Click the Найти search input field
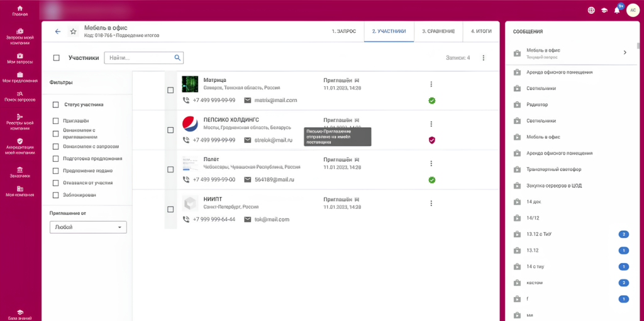644x321 pixels. click(138, 58)
